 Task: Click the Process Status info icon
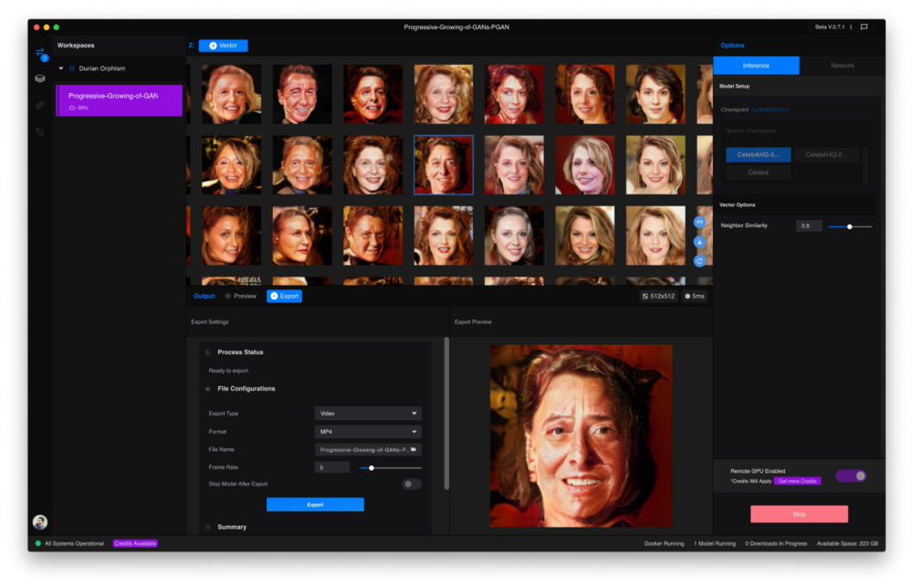(208, 352)
